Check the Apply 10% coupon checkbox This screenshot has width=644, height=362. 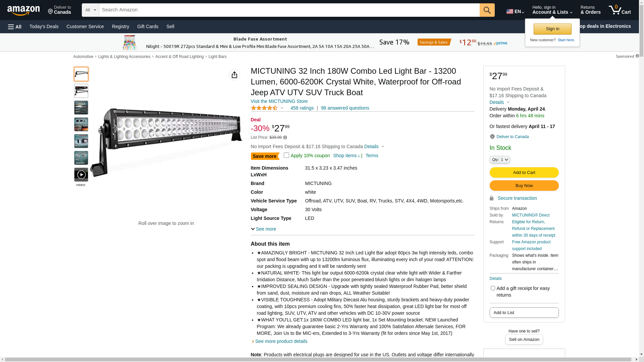[286, 155]
